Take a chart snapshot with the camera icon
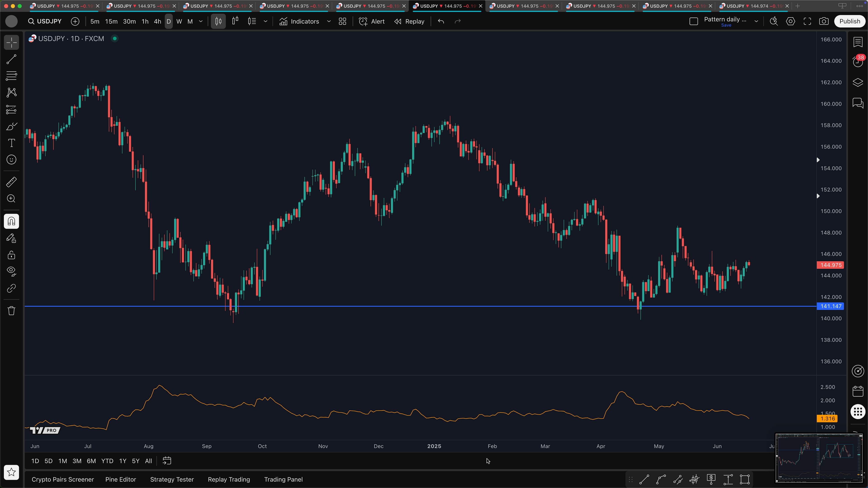 click(823, 21)
